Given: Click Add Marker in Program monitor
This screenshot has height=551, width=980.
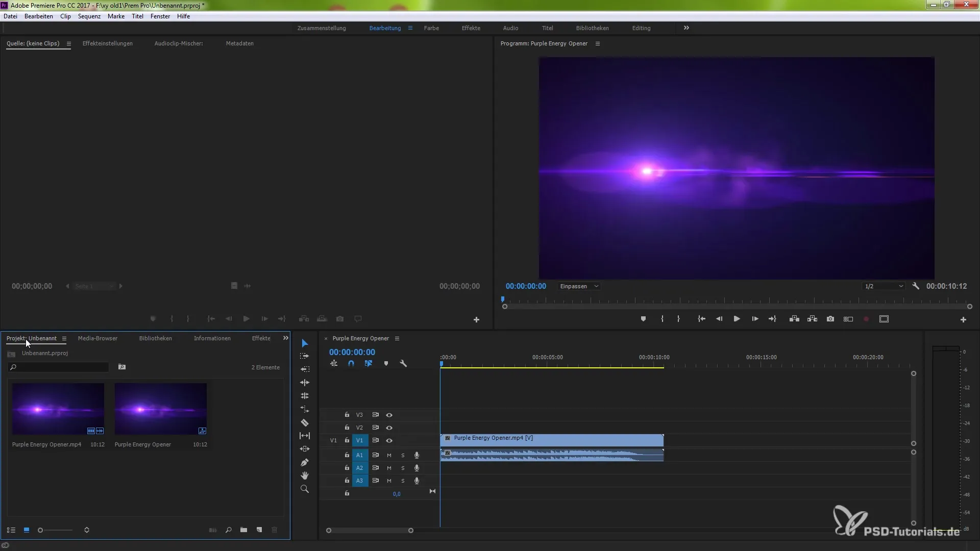Looking at the screenshot, I should pyautogui.click(x=643, y=319).
